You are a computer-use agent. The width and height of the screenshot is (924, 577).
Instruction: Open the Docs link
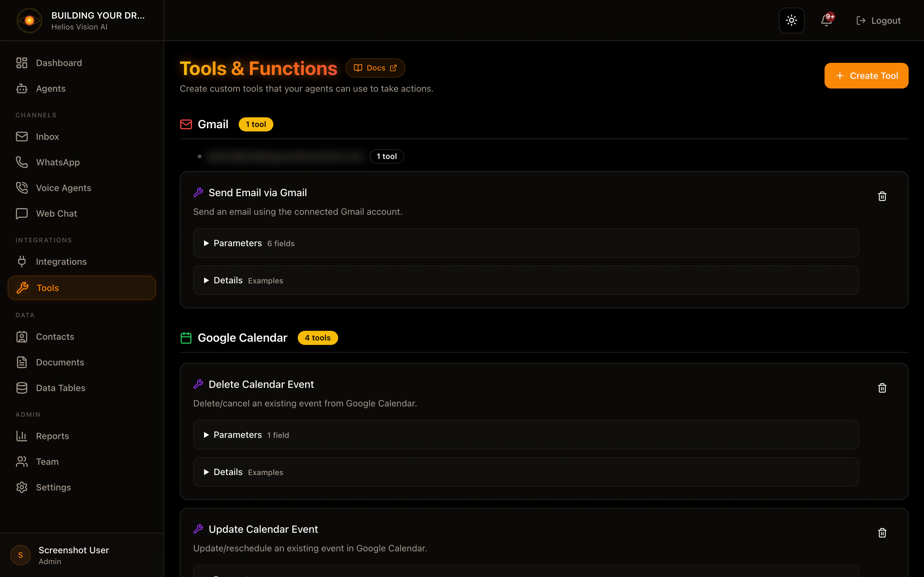[375, 68]
